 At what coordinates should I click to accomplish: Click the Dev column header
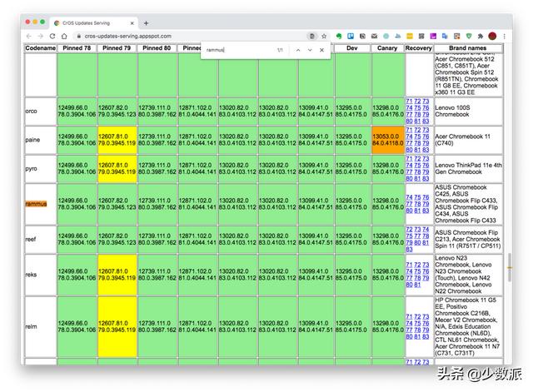[352, 48]
